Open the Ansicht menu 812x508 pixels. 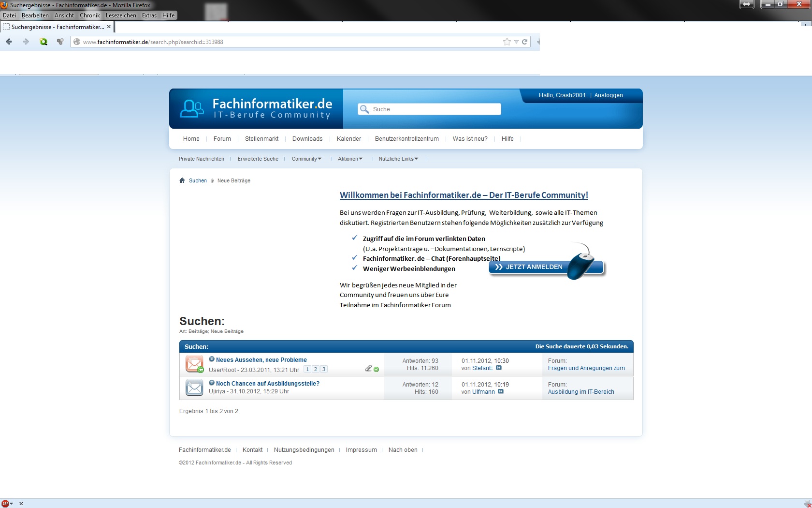tap(64, 15)
